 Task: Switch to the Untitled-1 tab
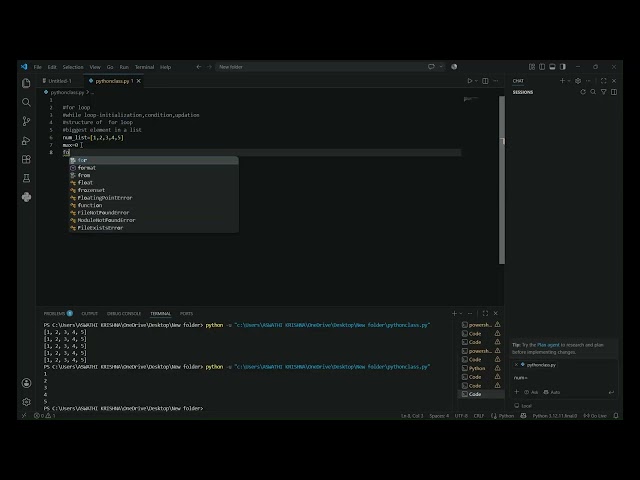pyautogui.click(x=59, y=81)
